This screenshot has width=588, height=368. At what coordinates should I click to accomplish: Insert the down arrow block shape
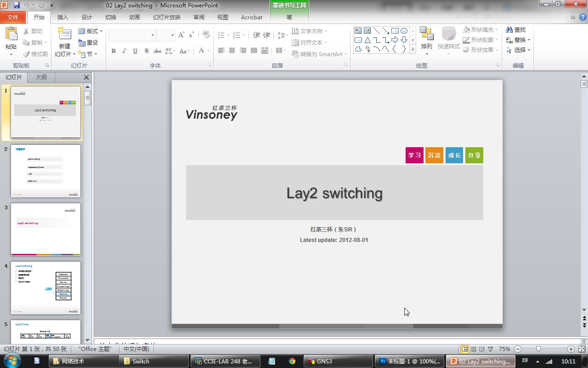(x=404, y=40)
